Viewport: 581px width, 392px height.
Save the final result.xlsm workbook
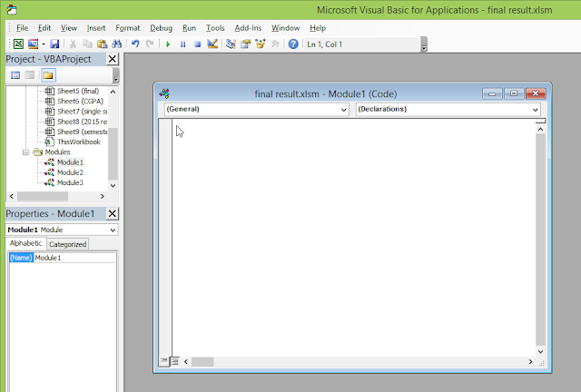tap(54, 44)
